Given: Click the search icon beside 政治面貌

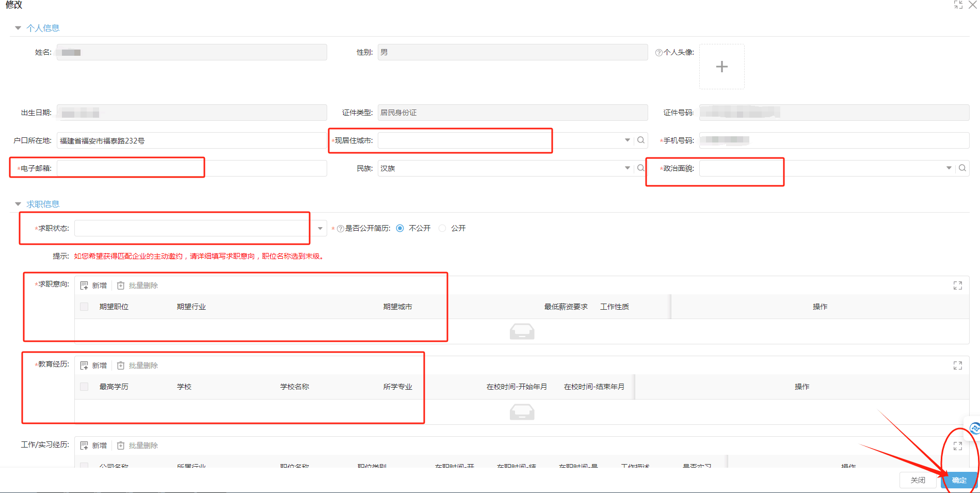Looking at the screenshot, I should (962, 168).
